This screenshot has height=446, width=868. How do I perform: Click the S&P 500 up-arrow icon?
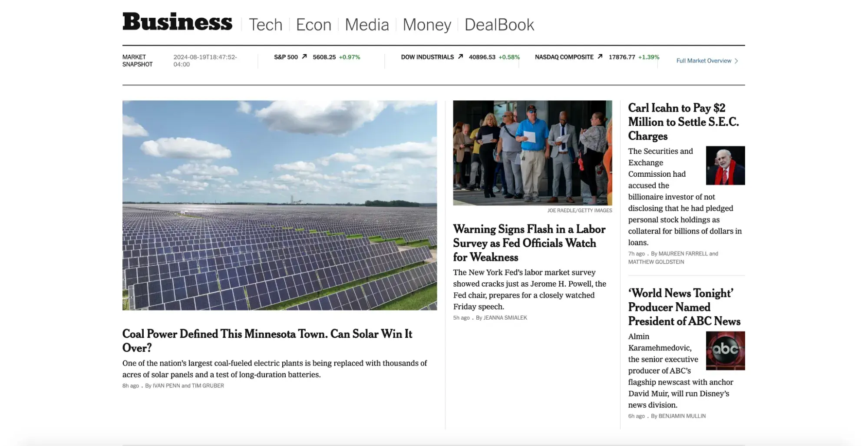[x=304, y=56]
